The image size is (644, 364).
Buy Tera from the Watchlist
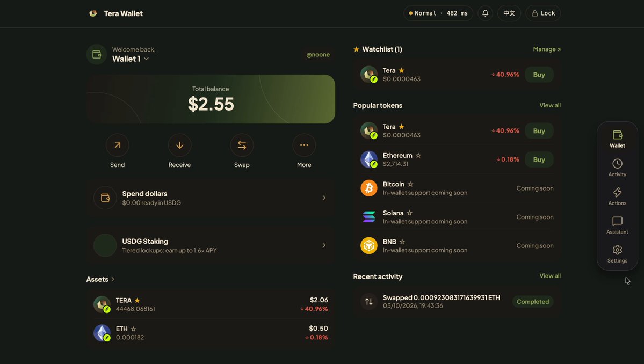point(539,75)
